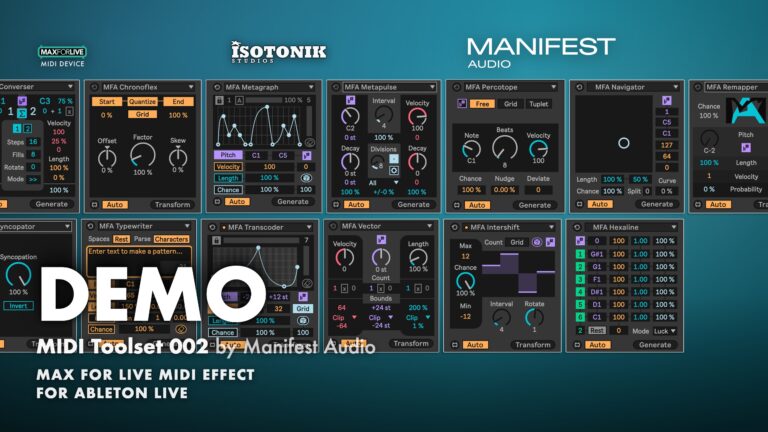Click the purple icon atop MFA Intershift
768x432 pixels.
pos(550,242)
